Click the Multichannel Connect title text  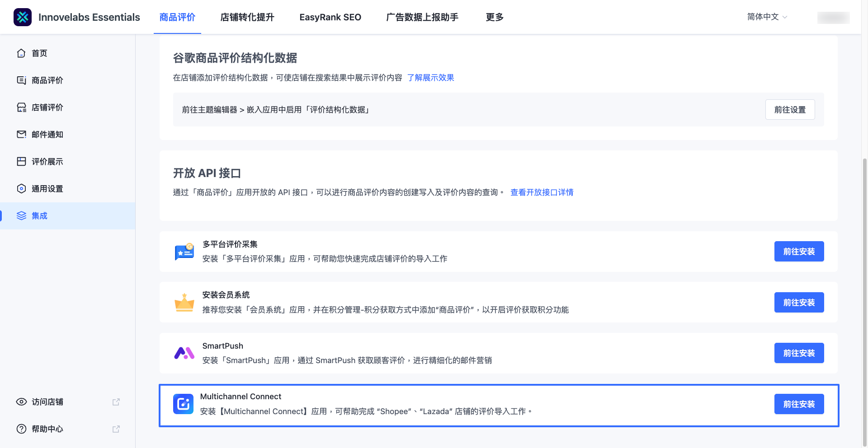pos(241,397)
